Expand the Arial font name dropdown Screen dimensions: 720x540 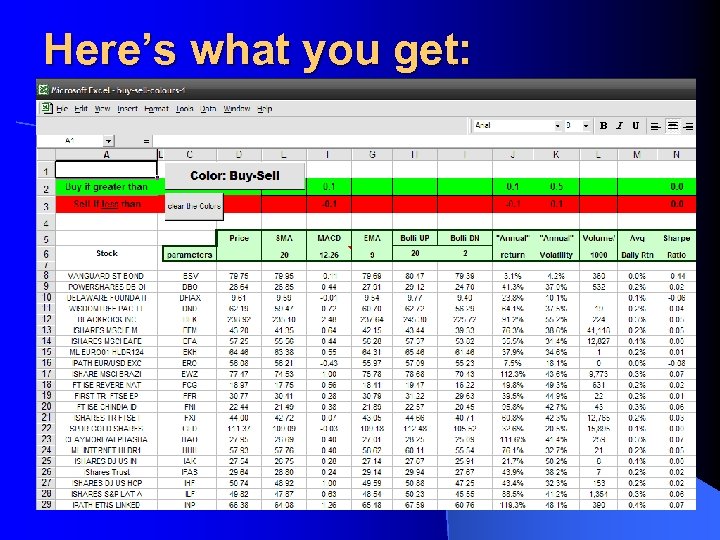point(557,126)
